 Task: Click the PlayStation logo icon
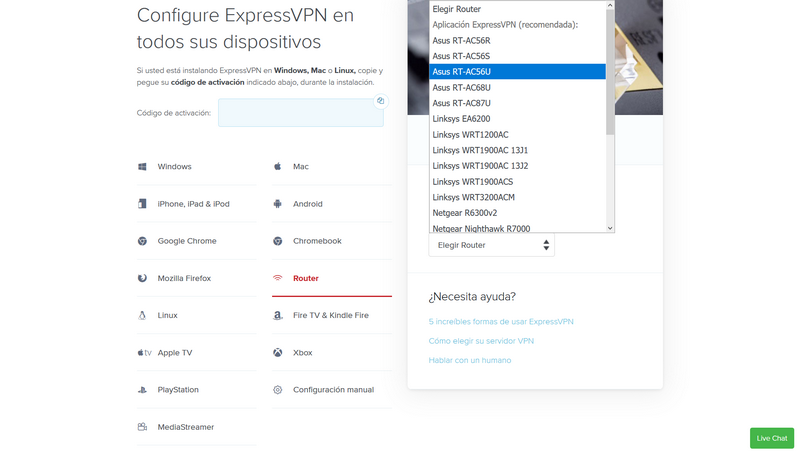142,390
